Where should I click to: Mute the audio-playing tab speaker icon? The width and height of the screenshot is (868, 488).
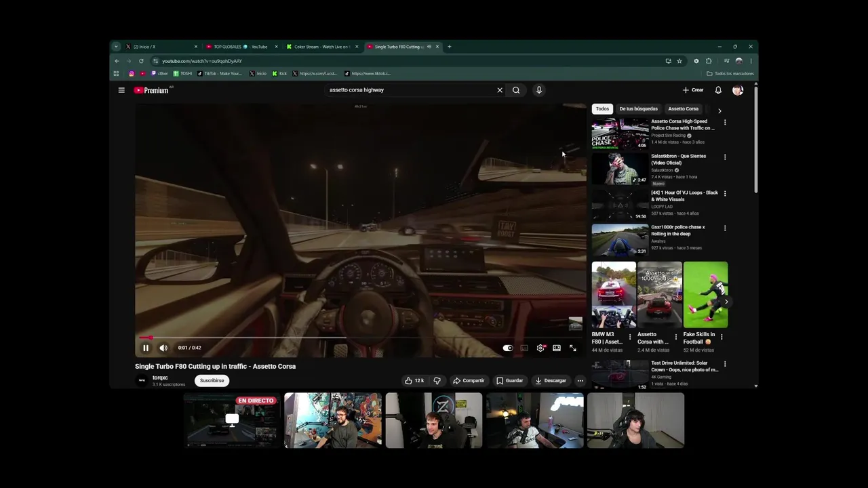click(429, 47)
